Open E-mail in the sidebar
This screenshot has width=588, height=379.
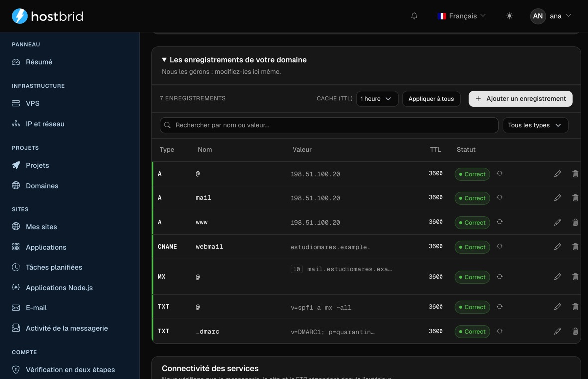point(29,308)
